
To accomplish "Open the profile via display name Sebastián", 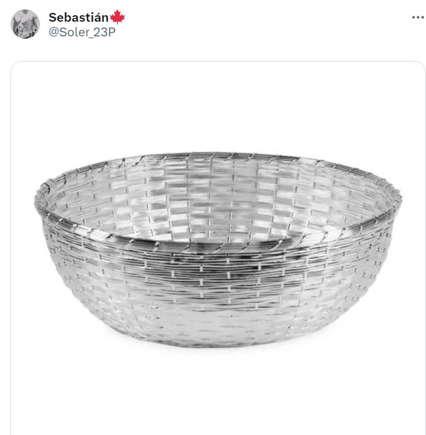I will coord(79,17).
